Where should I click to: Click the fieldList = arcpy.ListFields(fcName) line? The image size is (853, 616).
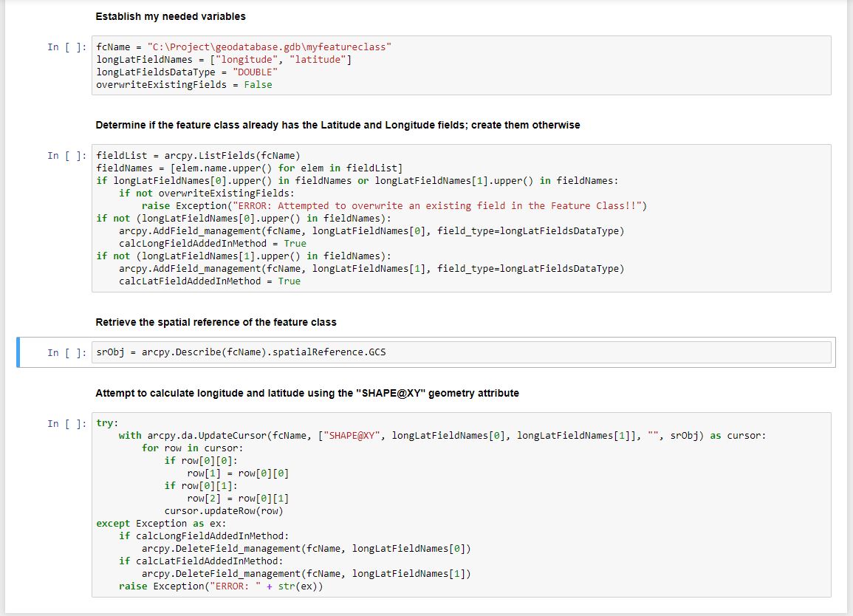click(x=198, y=156)
